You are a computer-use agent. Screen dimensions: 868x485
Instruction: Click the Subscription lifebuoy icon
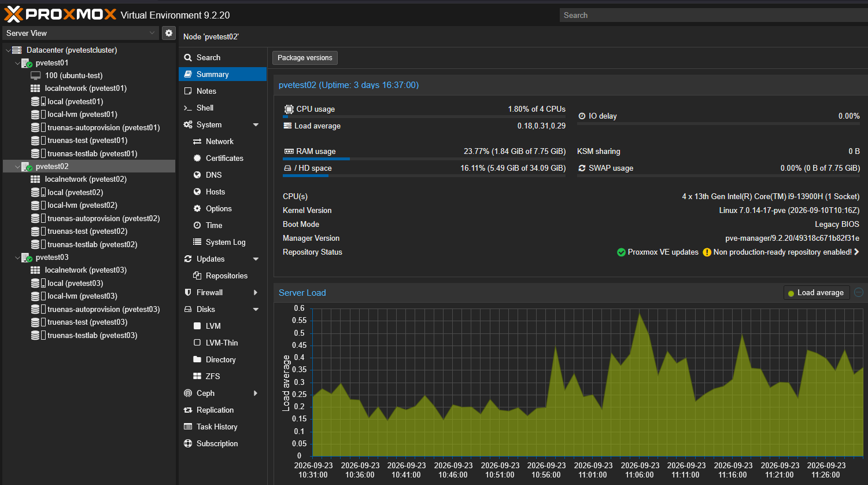point(188,444)
